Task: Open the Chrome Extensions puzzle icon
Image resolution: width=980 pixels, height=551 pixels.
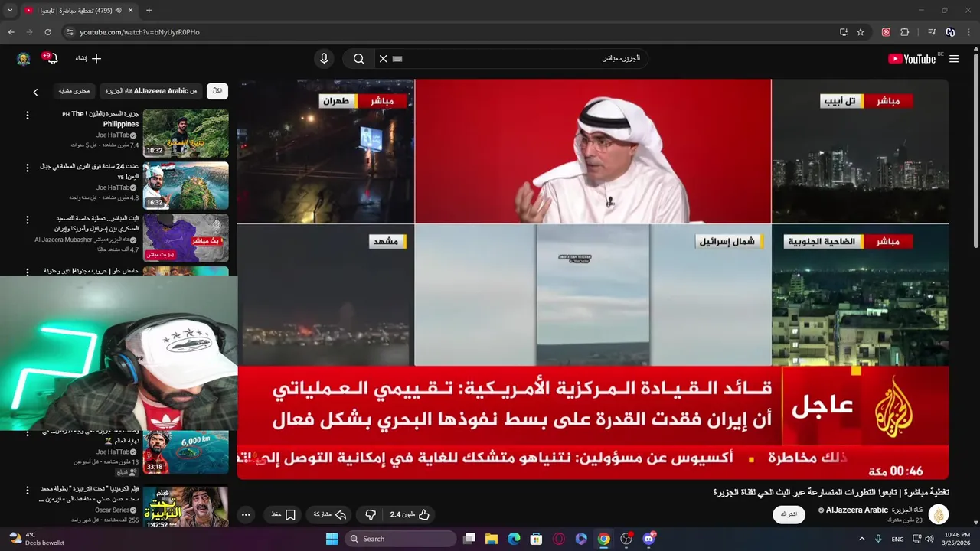Action: [x=905, y=32]
